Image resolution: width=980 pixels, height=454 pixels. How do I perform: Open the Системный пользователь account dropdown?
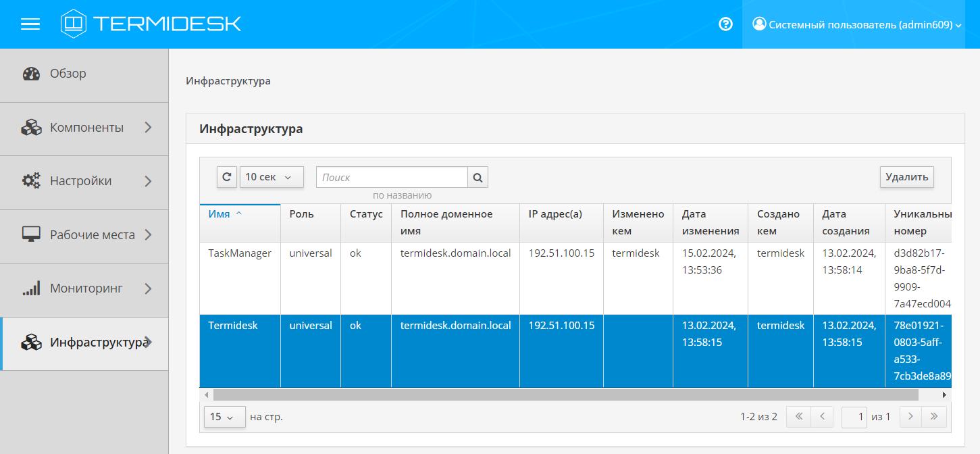click(860, 24)
